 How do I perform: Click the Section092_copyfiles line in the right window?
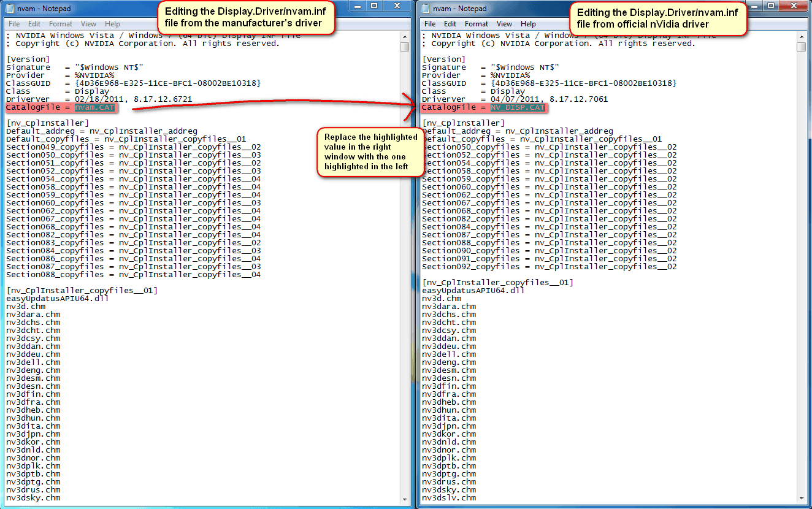click(549, 267)
